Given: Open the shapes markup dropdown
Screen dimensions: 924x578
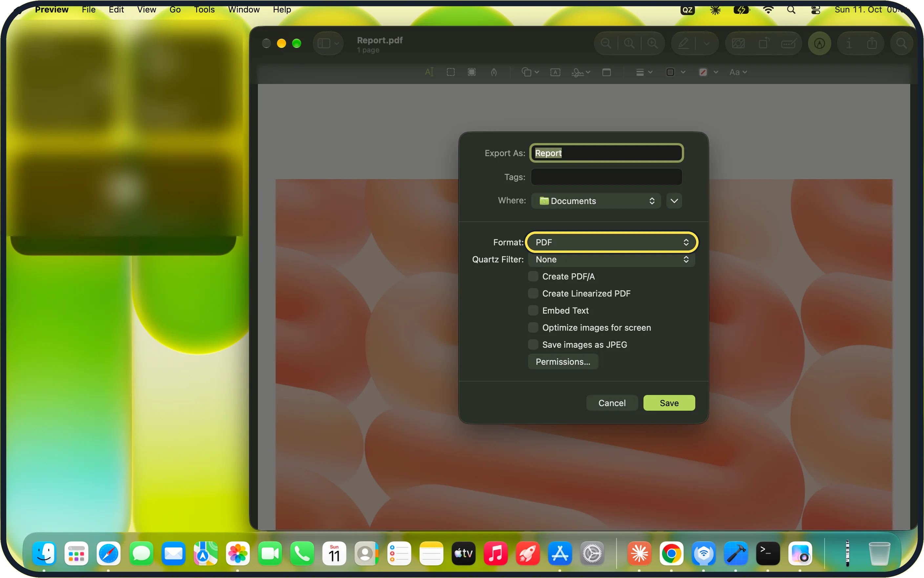Looking at the screenshot, I should [x=530, y=72].
